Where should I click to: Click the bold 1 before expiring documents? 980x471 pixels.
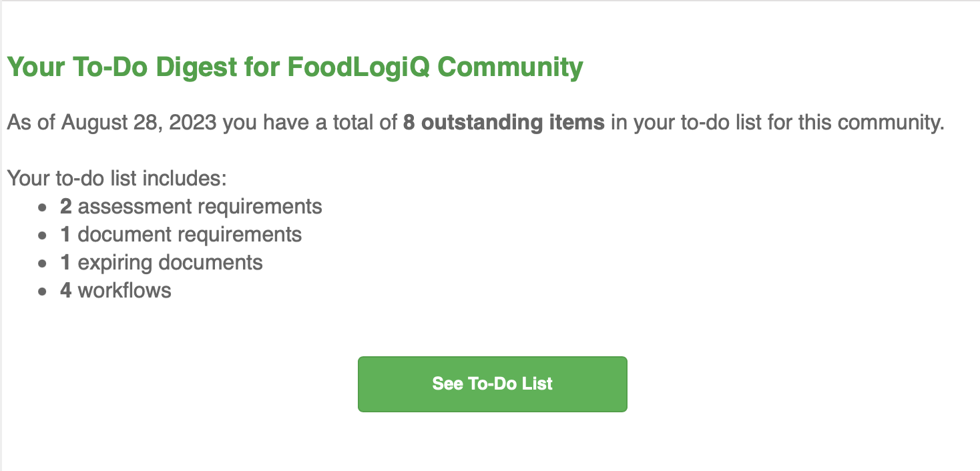(x=65, y=263)
